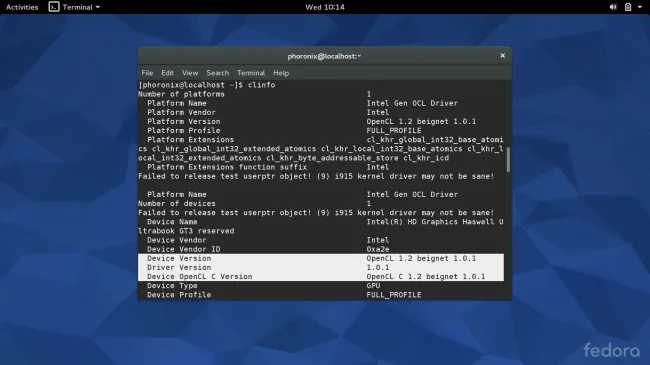Image resolution: width=650 pixels, height=365 pixels.
Task: Click the highlighted 'Device Version' line
Action: point(321,258)
